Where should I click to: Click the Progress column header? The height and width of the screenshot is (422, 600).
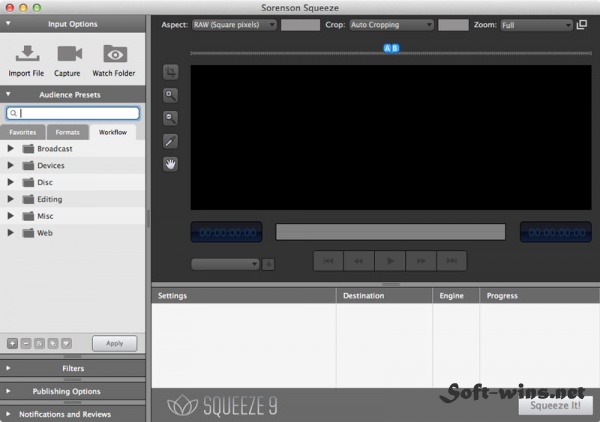[539, 296]
